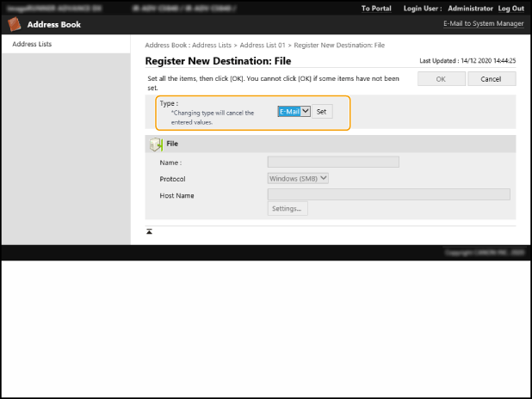Click the Address Book logo icon
This screenshot has width=532, height=399.
click(15, 24)
